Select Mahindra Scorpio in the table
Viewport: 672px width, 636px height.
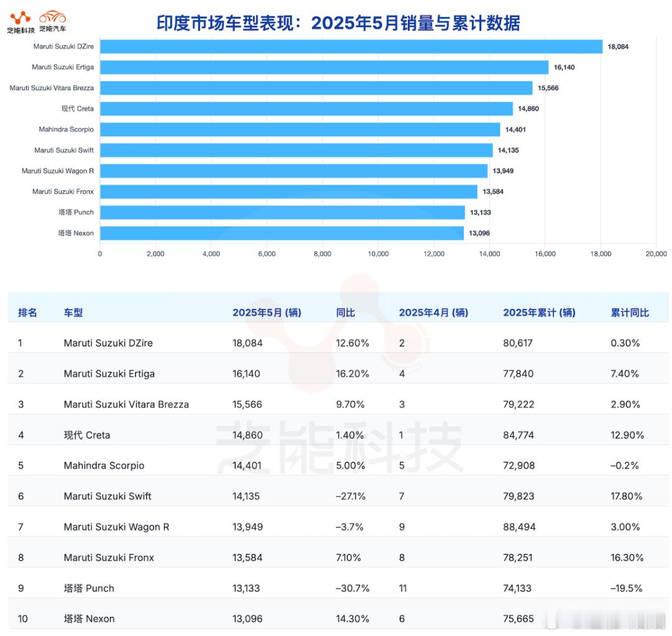coord(104,465)
